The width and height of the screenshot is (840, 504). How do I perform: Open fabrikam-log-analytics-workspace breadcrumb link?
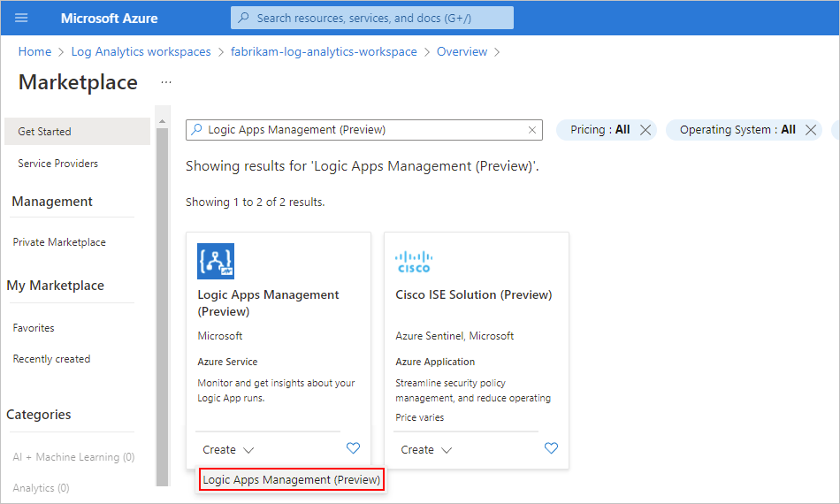(x=324, y=52)
